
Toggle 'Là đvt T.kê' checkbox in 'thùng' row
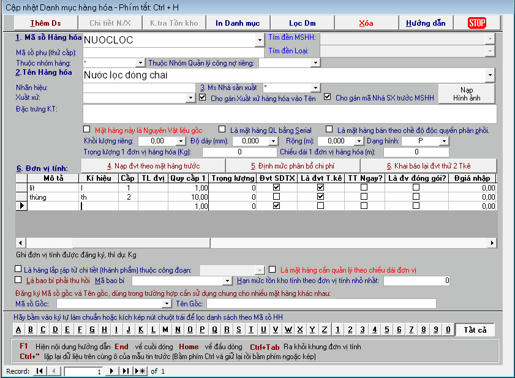tap(320, 196)
